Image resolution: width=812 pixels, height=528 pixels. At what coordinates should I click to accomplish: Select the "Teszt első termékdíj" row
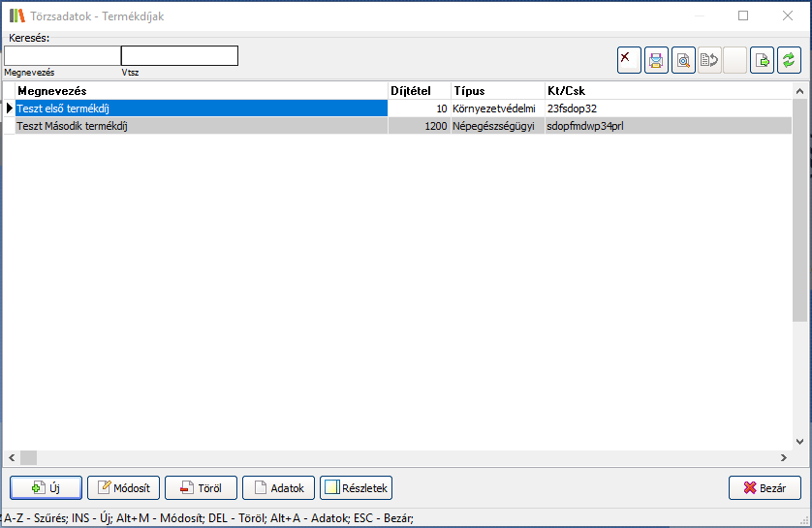pos(194,109)
